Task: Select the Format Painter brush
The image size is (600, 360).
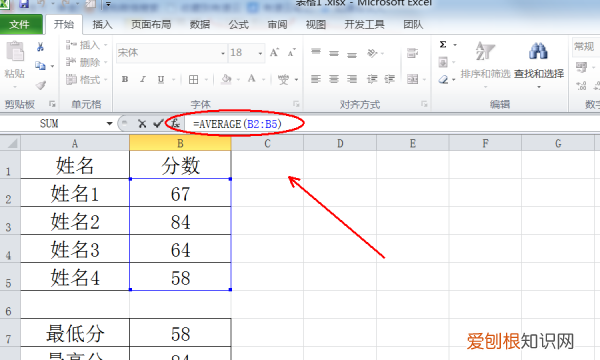Action: 41,85
